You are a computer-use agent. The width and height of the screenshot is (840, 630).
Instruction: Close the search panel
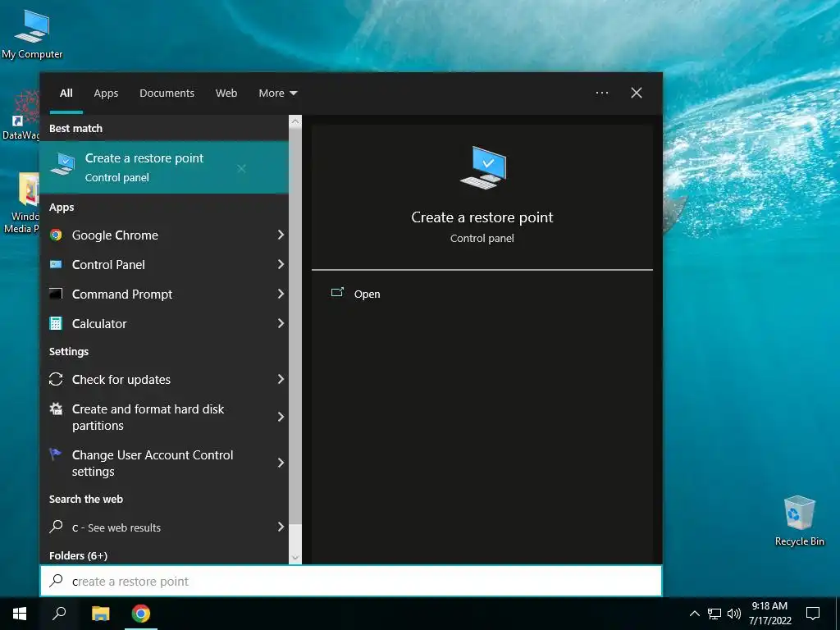(x=637, y=93)
